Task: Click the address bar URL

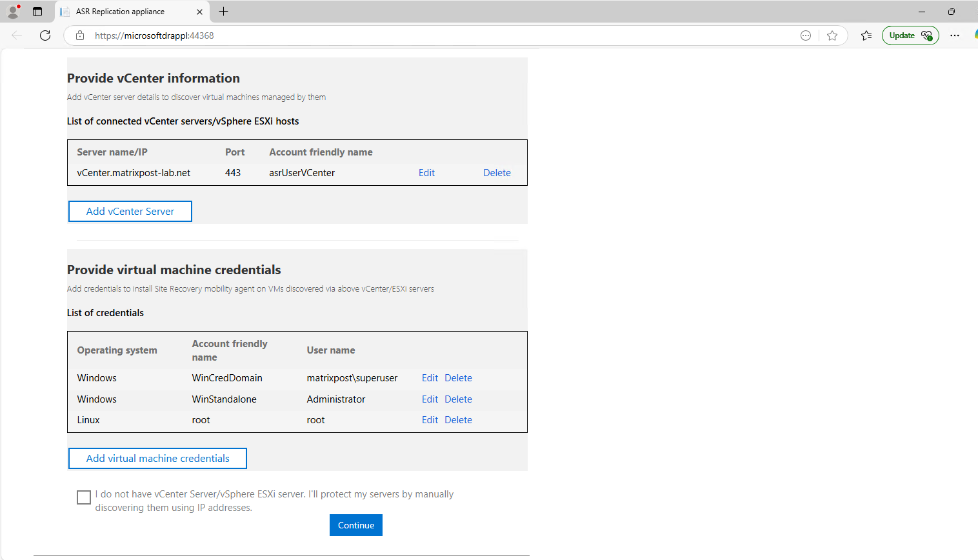Action: [x=154, y=35]
